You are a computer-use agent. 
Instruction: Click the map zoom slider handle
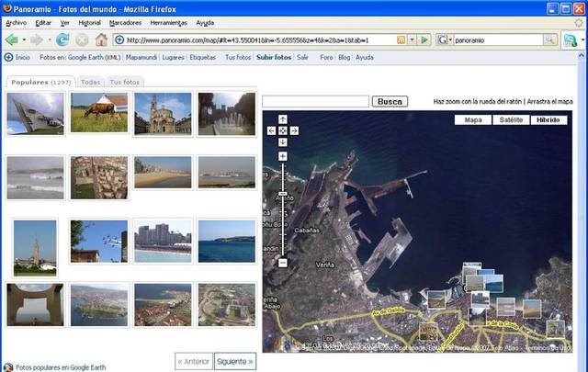[x=283, y=194]
